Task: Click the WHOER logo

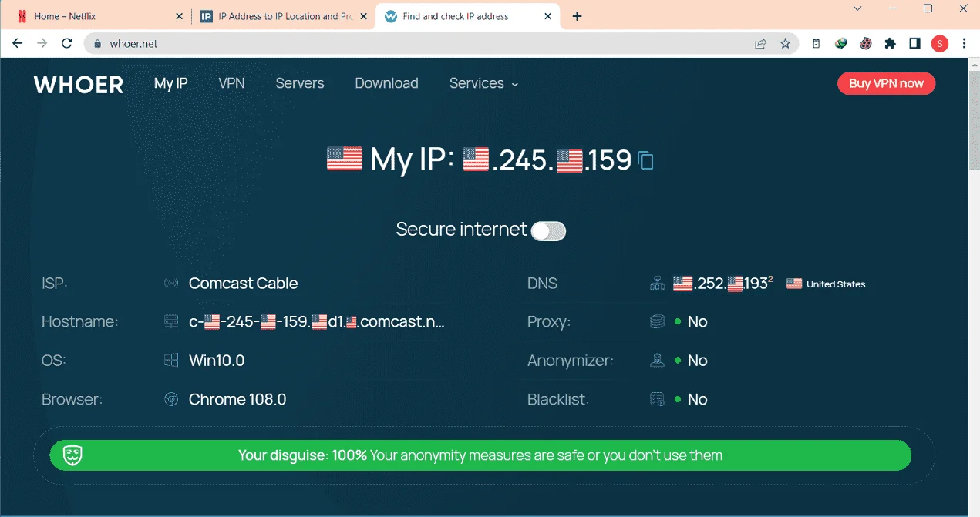Action: pyautogui.click(x=79, y=85)
